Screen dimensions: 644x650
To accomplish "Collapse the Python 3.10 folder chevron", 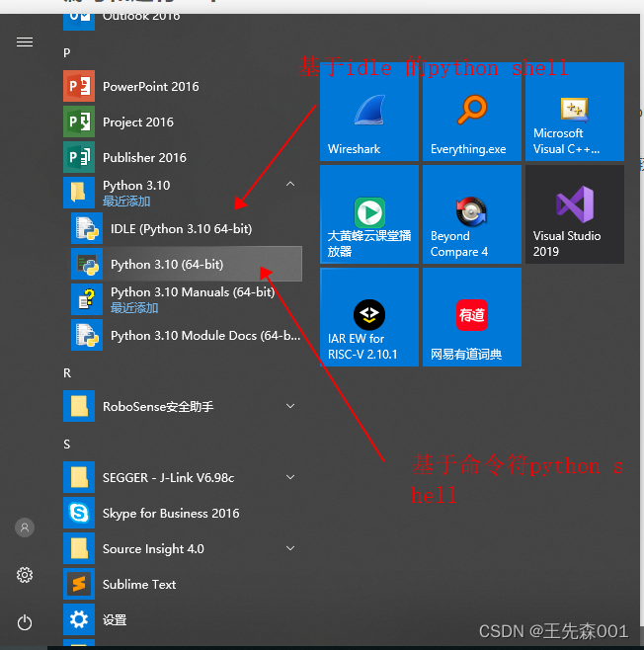I will (290, 184).
